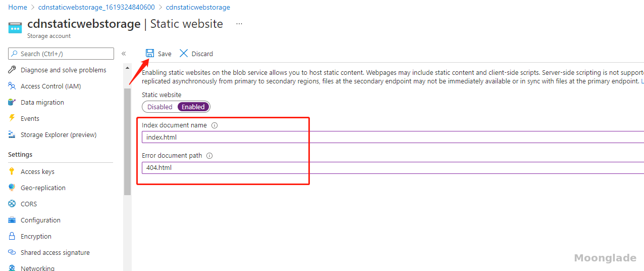
Task: Click the Data migration icon
Action: (x=12, y=102)
